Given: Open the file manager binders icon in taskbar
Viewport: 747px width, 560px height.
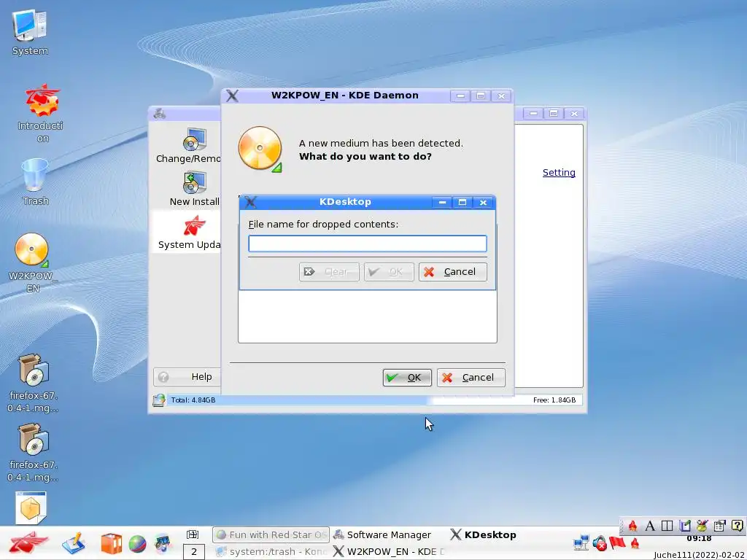Looking at the screenshot, I should (111, 544).
